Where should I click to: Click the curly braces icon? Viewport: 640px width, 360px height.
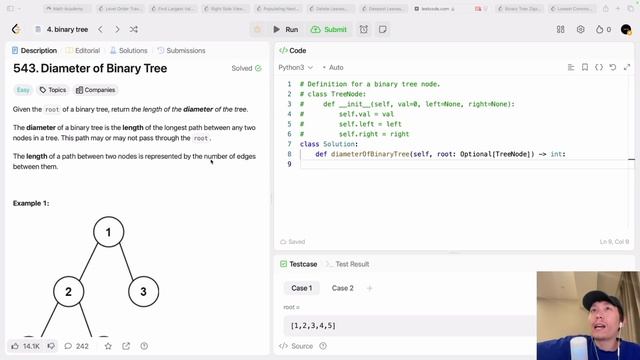tap(599, 67)
